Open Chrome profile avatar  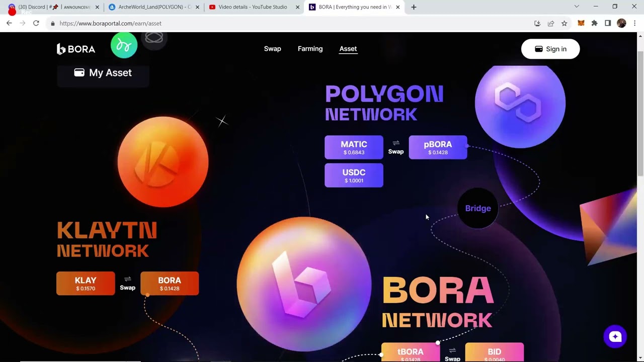[621, 23]
